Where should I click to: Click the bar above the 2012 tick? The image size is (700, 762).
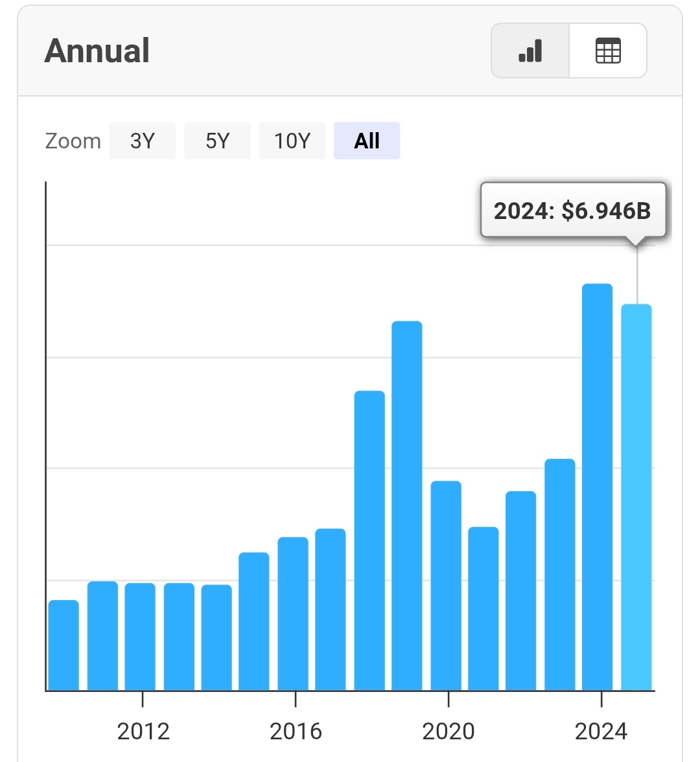pyautogui.click(x=140, y=636)
